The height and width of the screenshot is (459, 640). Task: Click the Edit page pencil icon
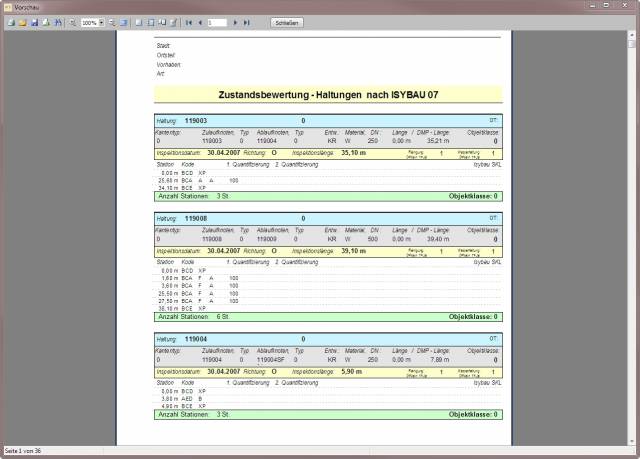(x=173, y=23)
